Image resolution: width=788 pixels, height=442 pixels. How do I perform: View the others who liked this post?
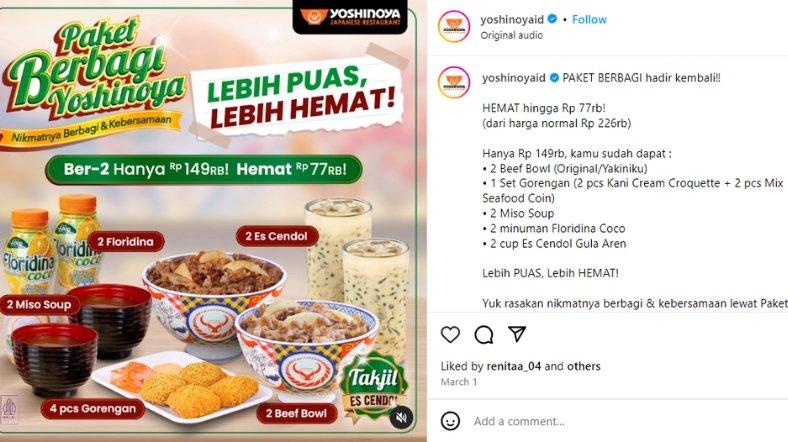coord(583,366)
